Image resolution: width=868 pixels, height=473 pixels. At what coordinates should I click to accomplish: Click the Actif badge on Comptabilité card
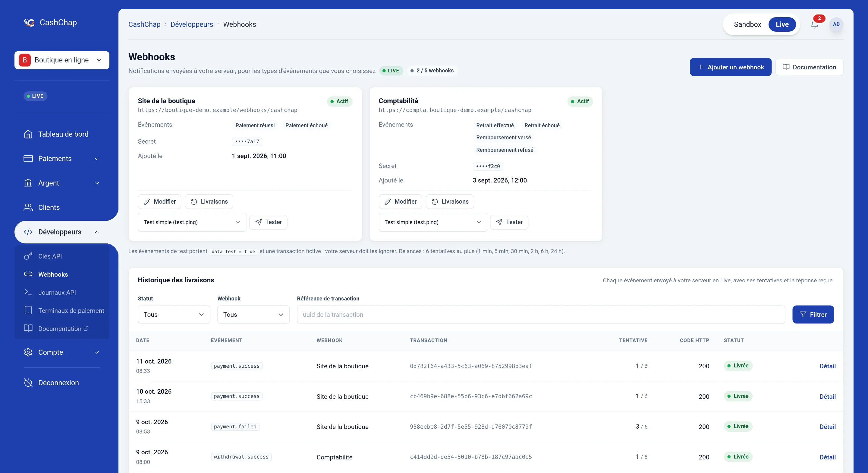[x=580, y=101]
